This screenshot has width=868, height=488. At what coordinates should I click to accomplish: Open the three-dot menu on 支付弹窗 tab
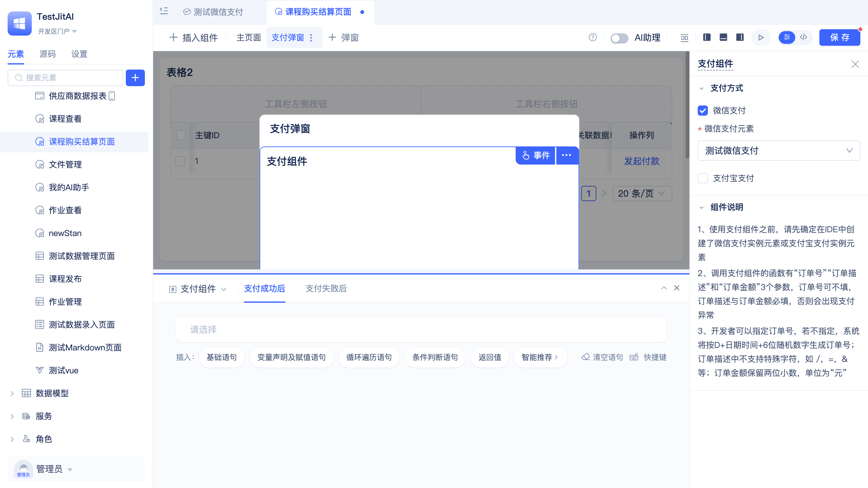click(311, 37)
